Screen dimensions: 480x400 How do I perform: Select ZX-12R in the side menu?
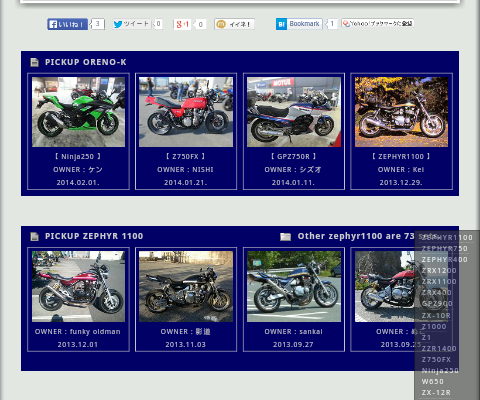(x=436, y=393)
